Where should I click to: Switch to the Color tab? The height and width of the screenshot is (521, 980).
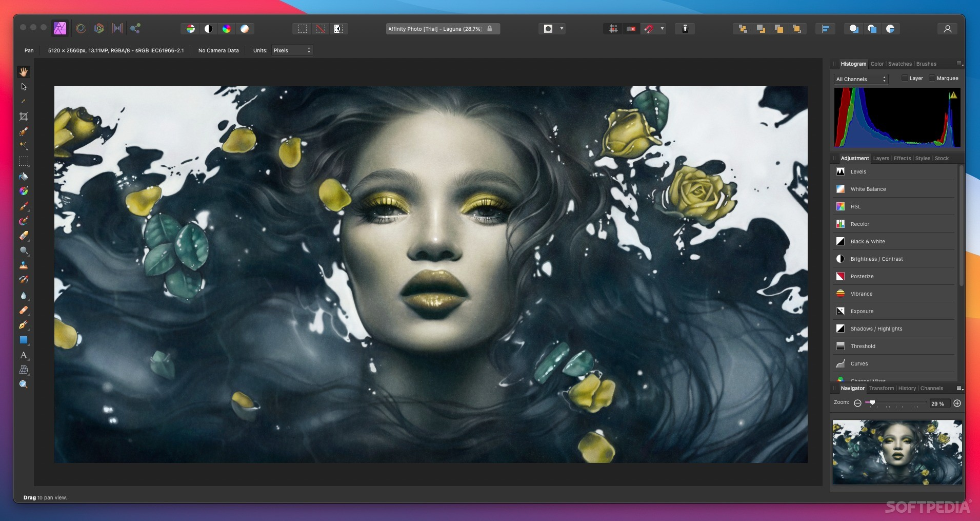click(877, 64)
